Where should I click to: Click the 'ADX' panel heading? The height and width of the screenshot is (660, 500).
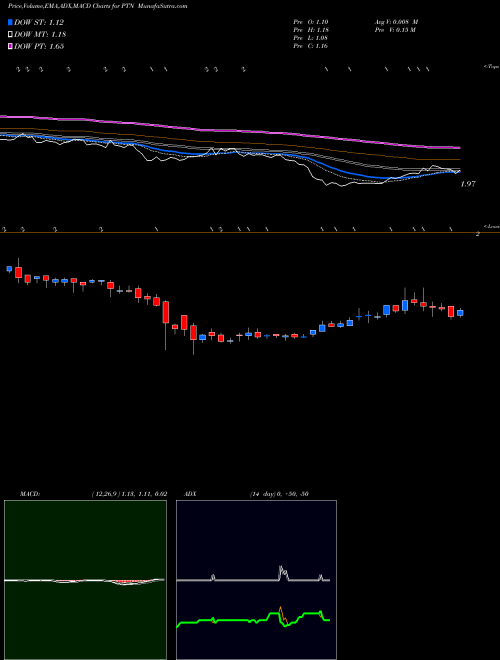191,494
